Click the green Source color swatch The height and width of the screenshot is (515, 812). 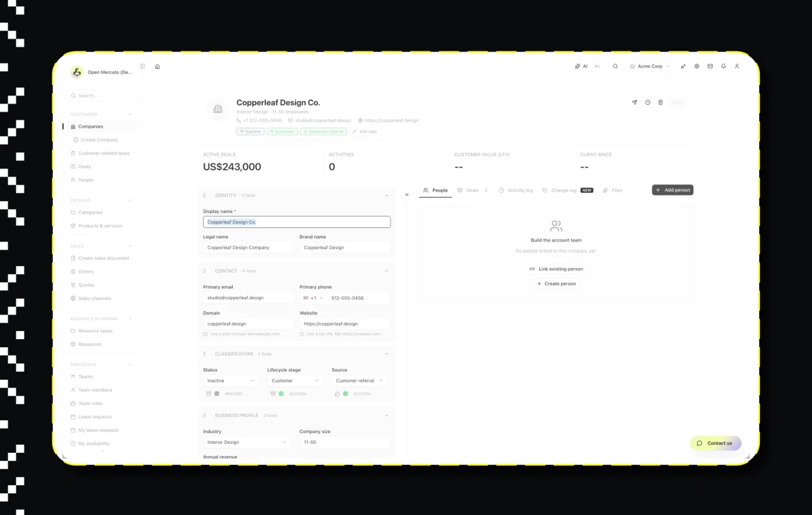(x=345, y=393)
